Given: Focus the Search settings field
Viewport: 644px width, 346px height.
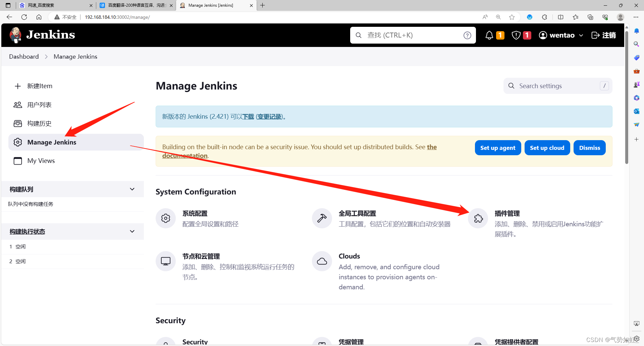Looking at the screenshot, I should coord(557,86).
